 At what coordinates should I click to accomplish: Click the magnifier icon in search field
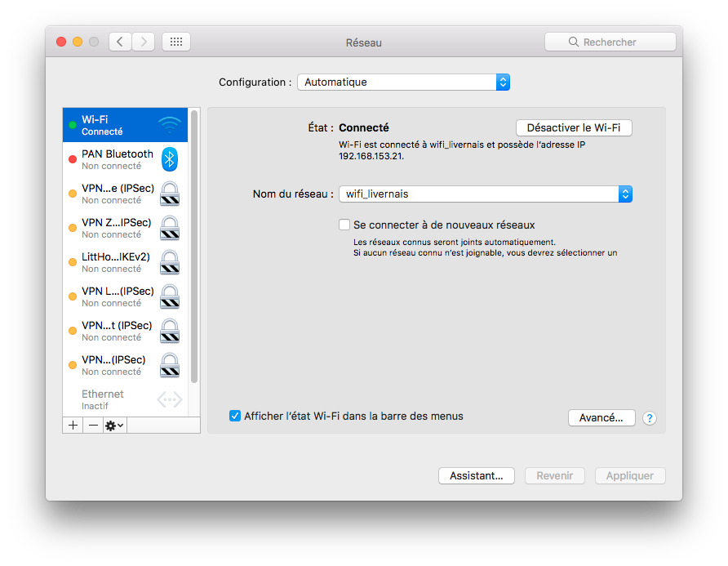click(x=574, y=42)
